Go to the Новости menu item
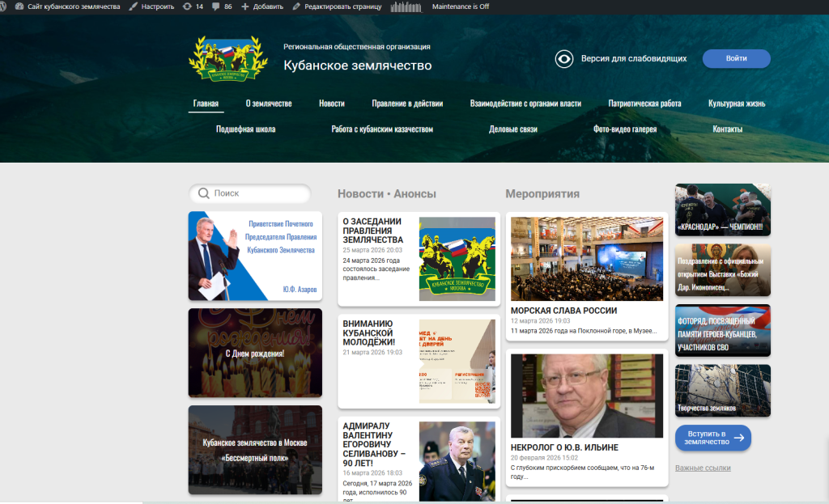 coord(331,104)
